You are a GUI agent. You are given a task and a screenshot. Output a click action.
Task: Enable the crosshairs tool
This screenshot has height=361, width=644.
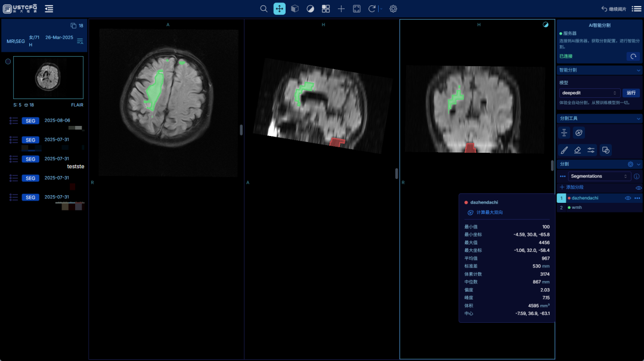tap(341, 9)
